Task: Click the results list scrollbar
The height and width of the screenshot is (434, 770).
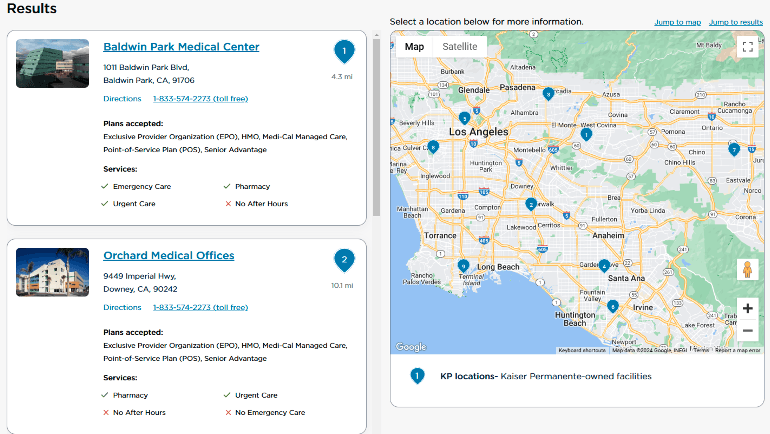Action: (x=376, y=127)
